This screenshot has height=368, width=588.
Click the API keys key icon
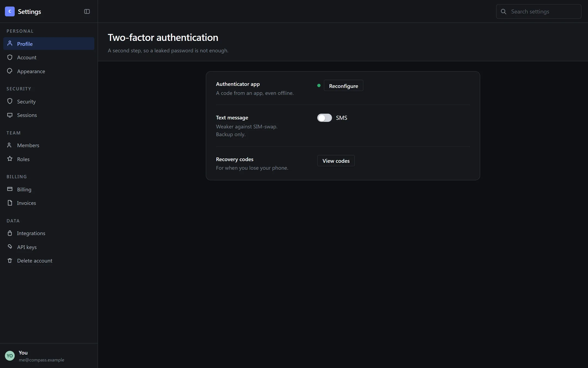(10, 247)
